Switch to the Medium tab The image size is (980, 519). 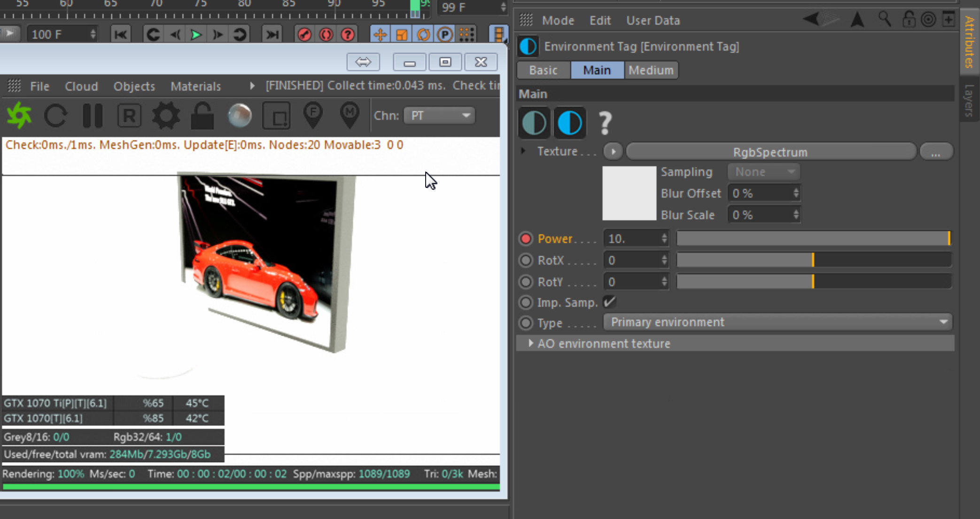[x=651, y=70]
